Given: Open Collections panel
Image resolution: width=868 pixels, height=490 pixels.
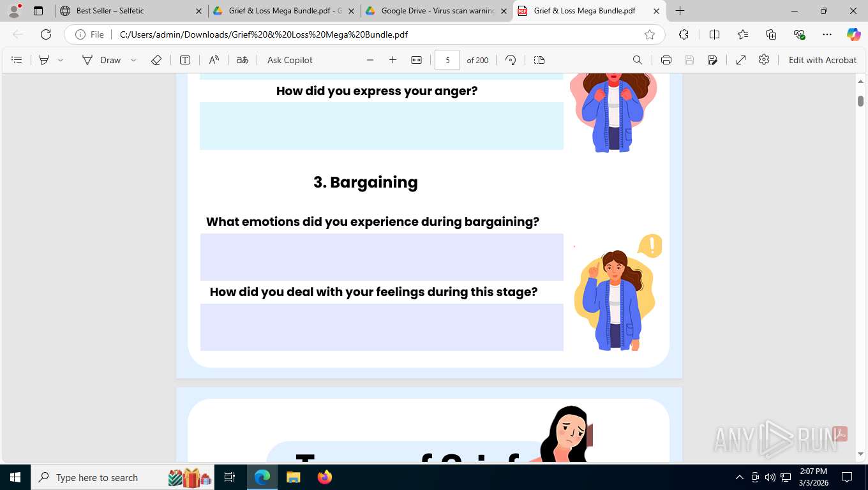Looking at the screenshot, I should (x=771, y=34).
